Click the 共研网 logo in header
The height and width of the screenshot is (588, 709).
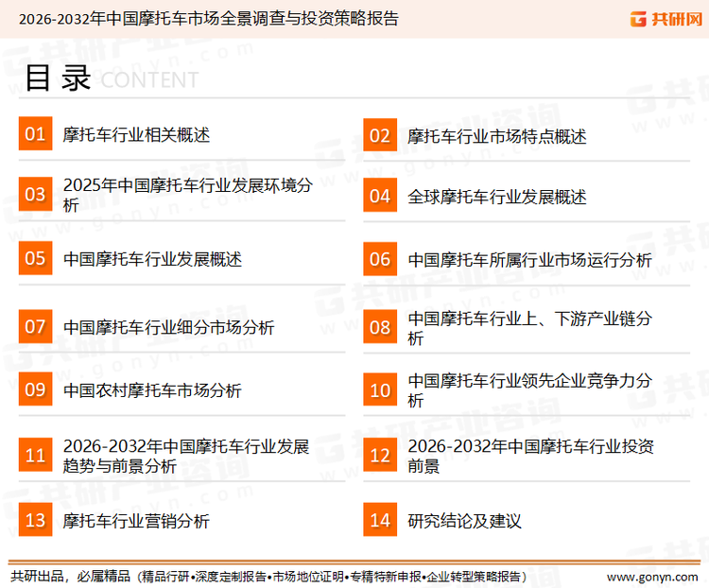point(666,19)
